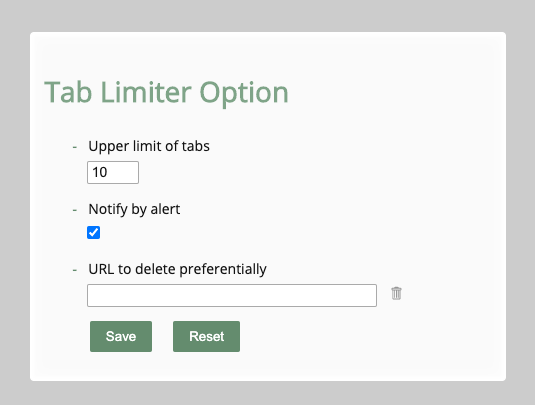The height and width of the screenshot is (405, 535).
Task: Reset options with the Reset button
Action: click(x=206, y=336)
